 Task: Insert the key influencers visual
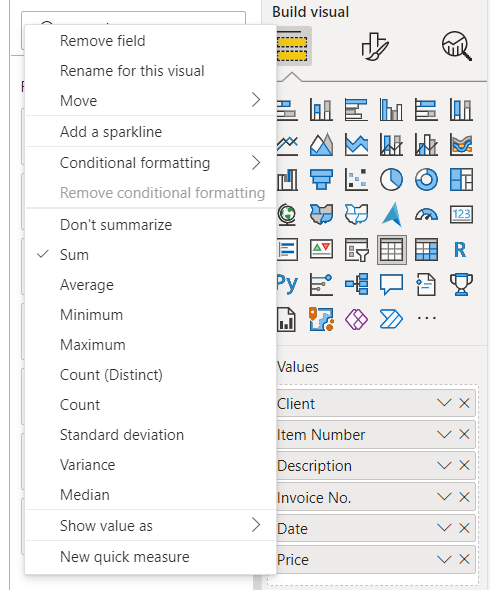tap(321, 284)
